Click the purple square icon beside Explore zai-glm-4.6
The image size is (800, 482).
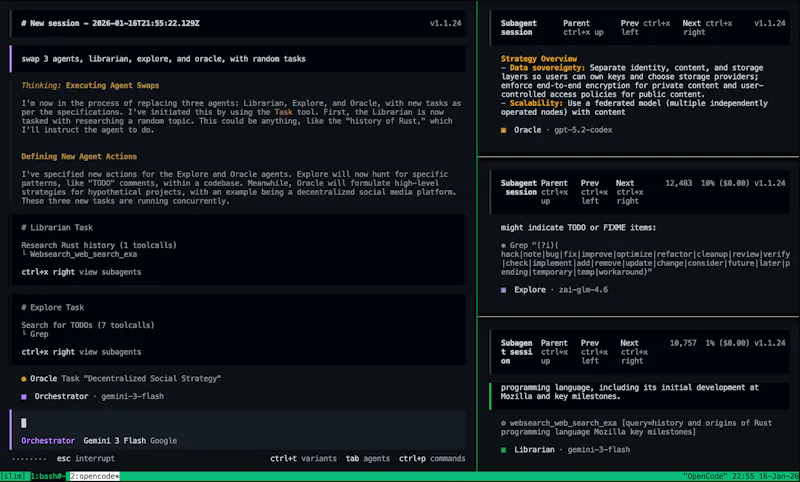(x=504, y=290)
